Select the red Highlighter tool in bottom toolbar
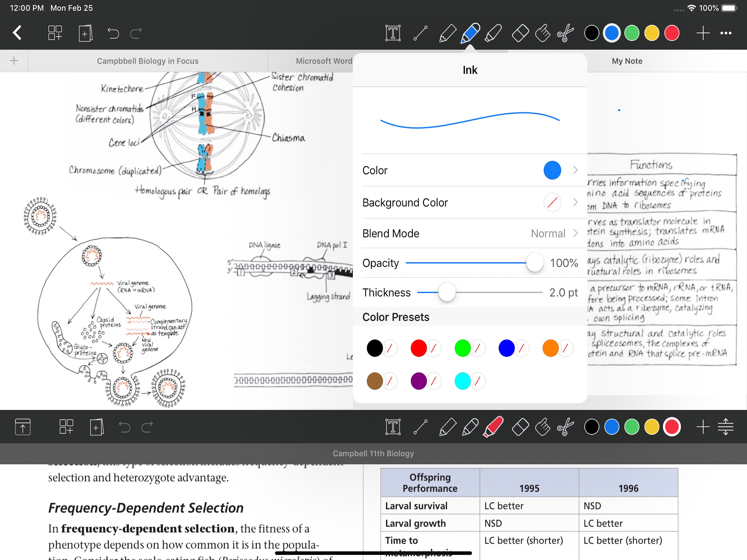Screen dimensions: 747x560 tap(493, 427)
